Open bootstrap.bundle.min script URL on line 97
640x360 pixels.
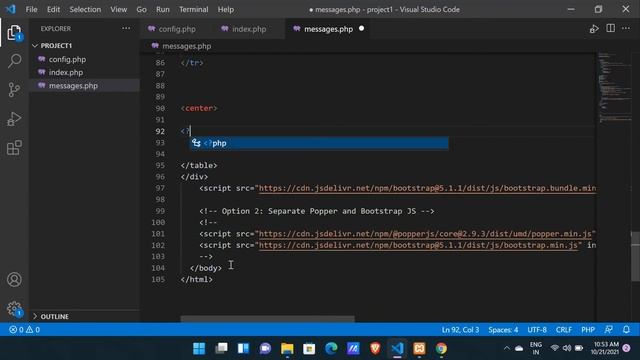(x=427, y=188)
